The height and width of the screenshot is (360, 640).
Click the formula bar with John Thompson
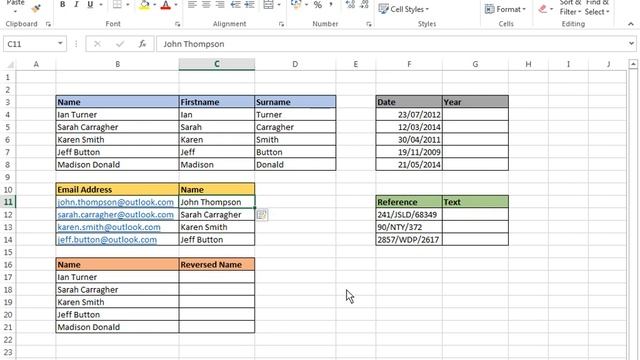(x=391, y=44)
